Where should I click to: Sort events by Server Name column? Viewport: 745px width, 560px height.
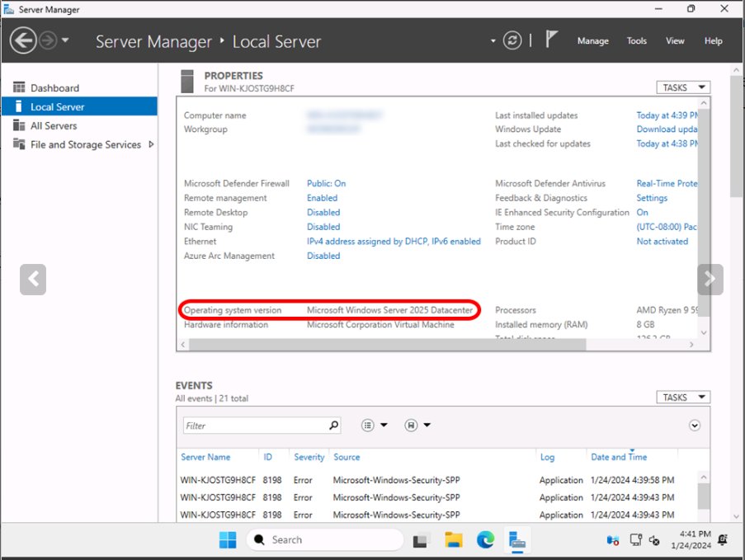(x=205, y=457)
